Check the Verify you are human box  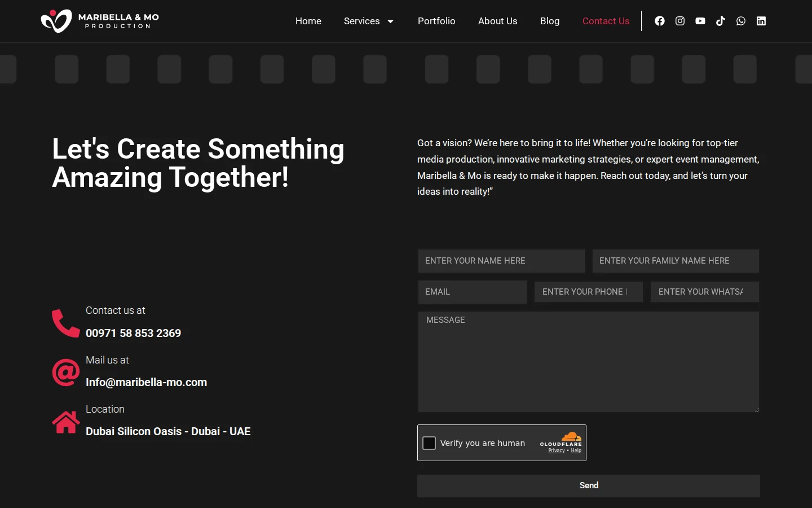(429, 443)
